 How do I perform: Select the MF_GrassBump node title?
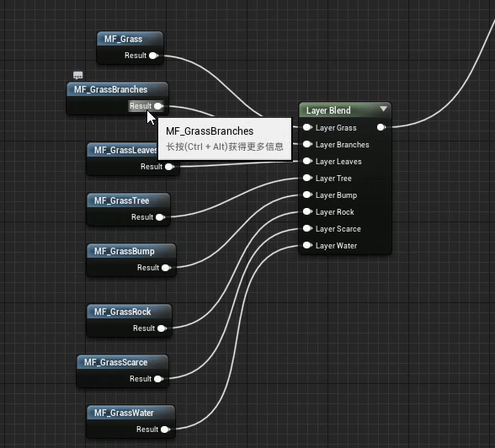click(125, 251)
